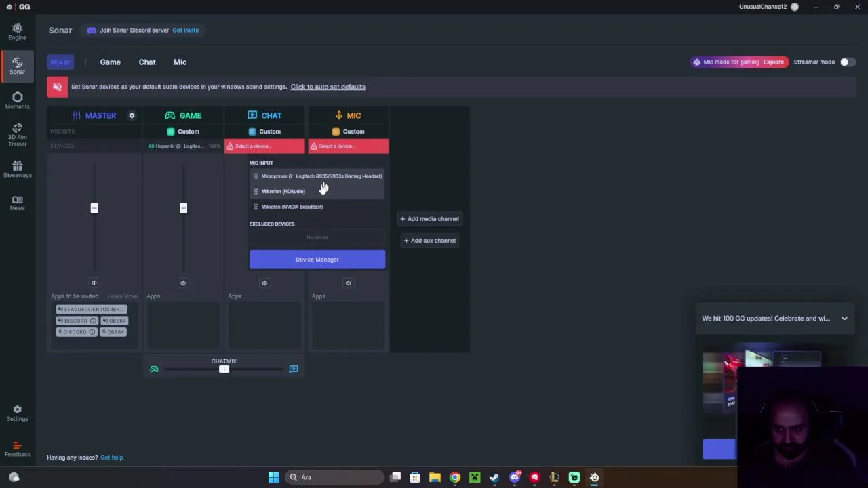Viewport: 868px width, 488px height.
Task: Open Game channel Custom preset dropdown
Action: pyautogui.click(x=183, y=131)
